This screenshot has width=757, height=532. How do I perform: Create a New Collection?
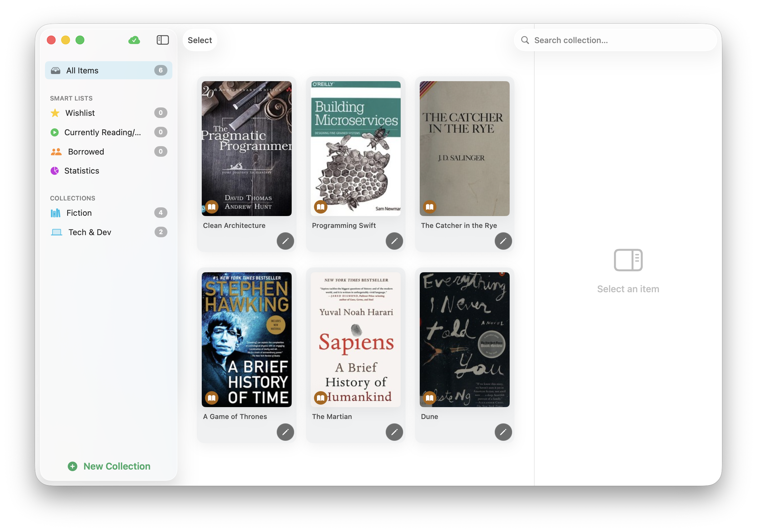pos(109,466)
